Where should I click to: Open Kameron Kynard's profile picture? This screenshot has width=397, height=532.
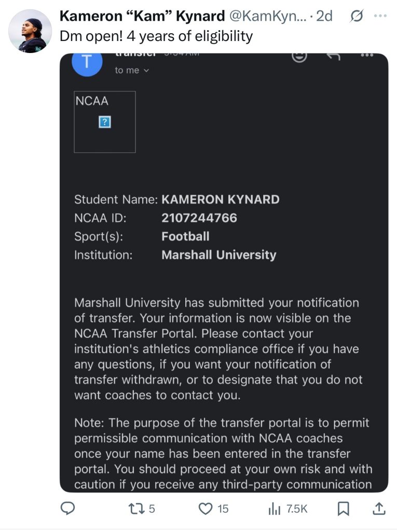coord(30,31)
